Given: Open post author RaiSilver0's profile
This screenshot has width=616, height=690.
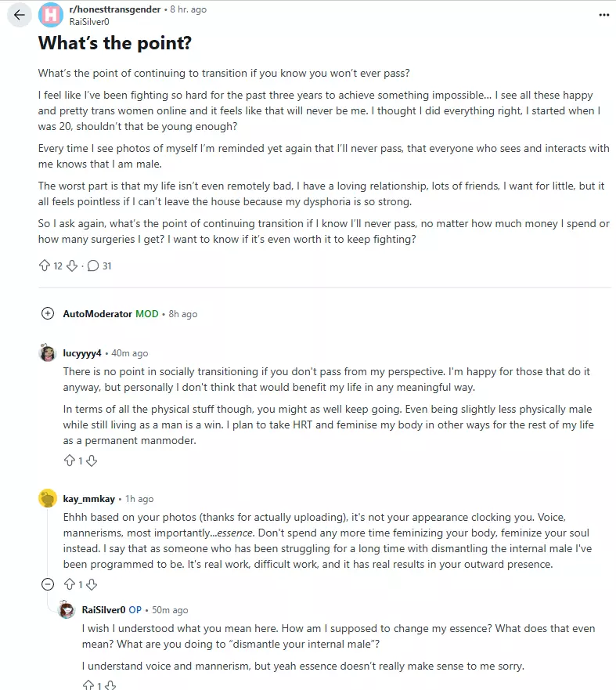Looking at the screenshot, I should [88, 22].
